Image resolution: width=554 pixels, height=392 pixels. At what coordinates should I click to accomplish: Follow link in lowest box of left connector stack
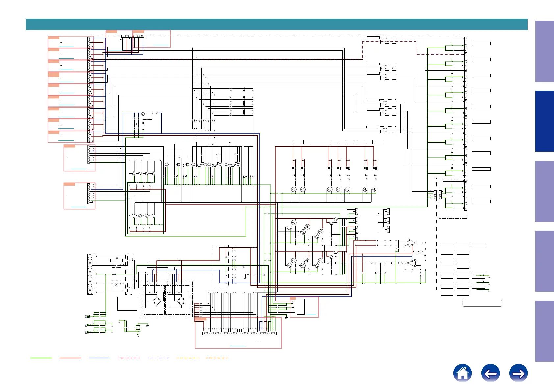coord(66,141)
